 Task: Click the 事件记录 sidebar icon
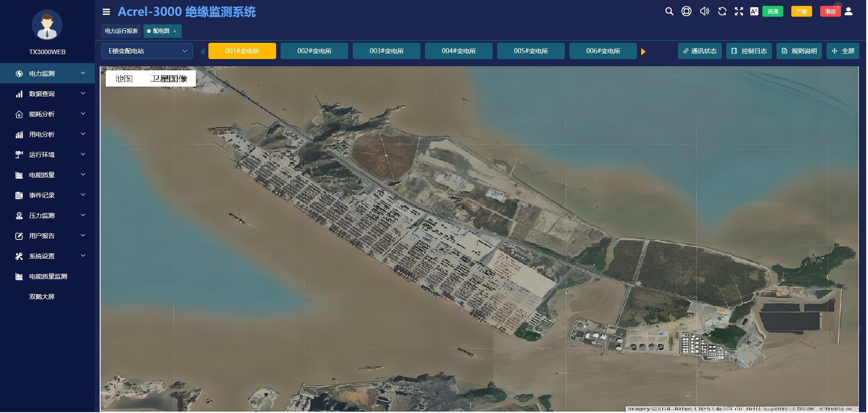19,196
